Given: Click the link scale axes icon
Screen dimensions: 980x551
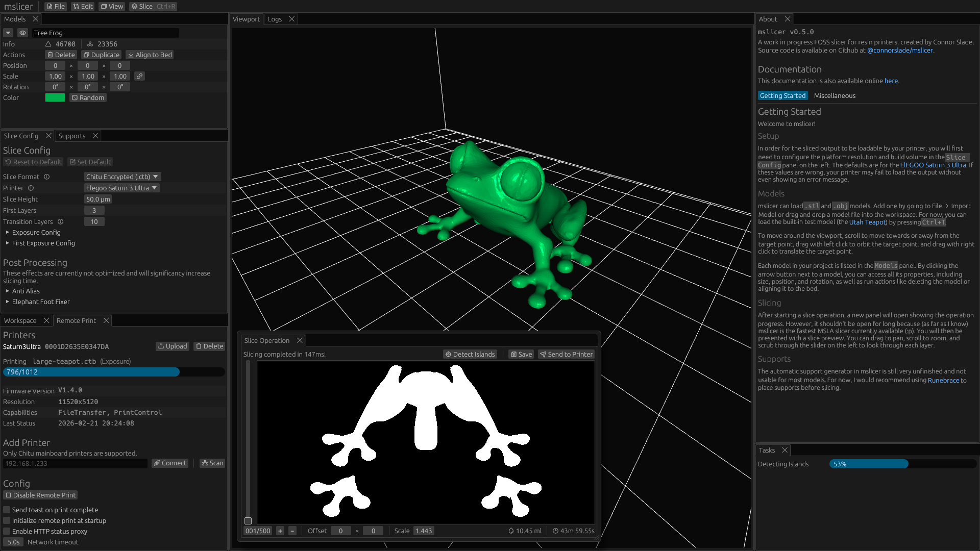Looking at the screenshot, I should [139, 76].
